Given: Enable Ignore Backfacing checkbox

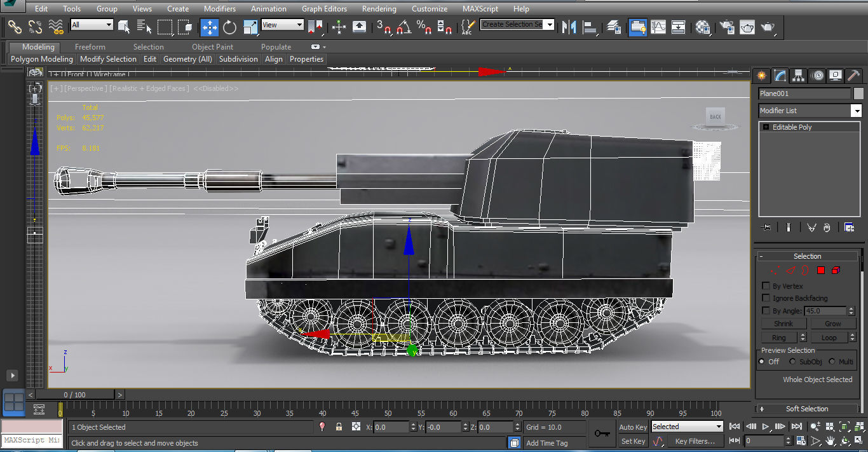Looking at the screenshot, I should (x=766, y=298).
